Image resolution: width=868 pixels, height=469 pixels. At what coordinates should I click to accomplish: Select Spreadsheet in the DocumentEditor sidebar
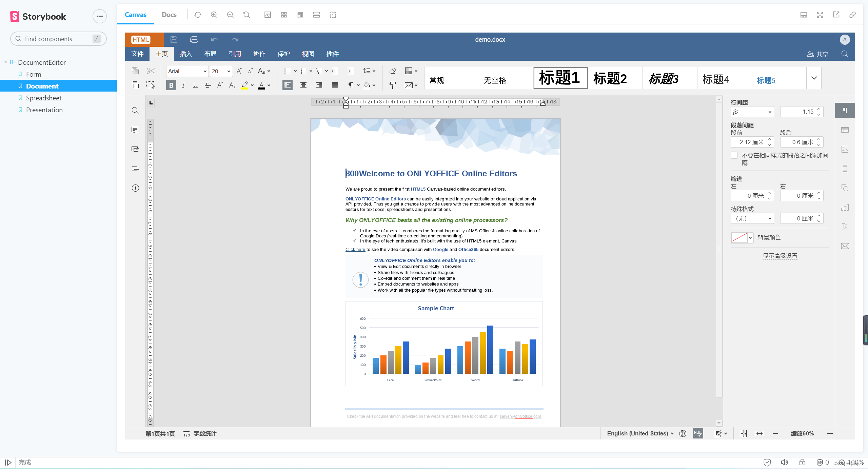[x=43, y=98]
